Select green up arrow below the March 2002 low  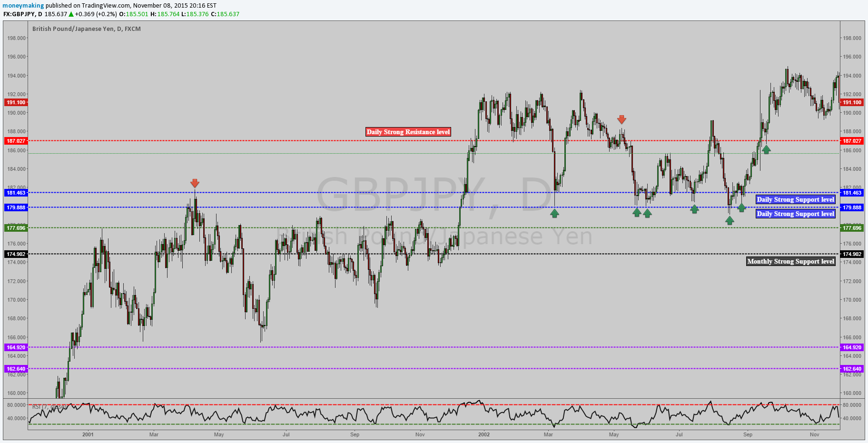pos(554,214)
